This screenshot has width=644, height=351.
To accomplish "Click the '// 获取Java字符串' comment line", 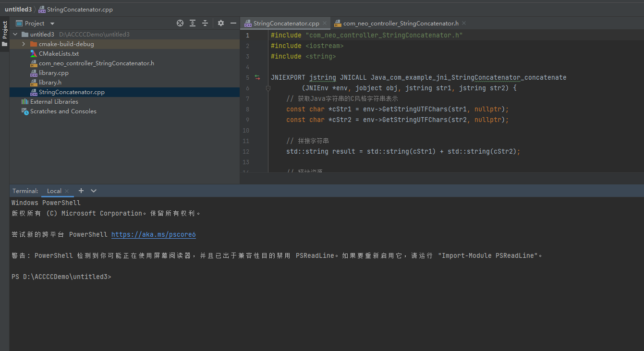I will [x=342, y=99].
